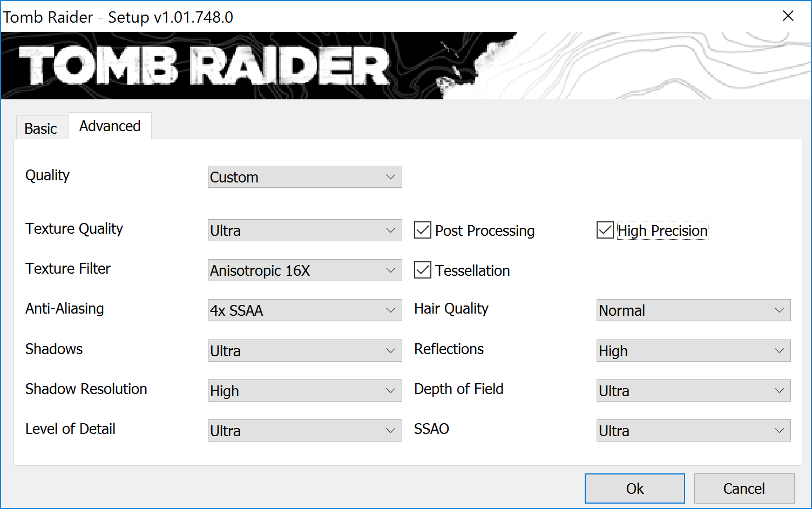The width and height of the screenshot is (812, 509).
Task: Open the Level of Detail dropdown
Action: tap(304, 431)
